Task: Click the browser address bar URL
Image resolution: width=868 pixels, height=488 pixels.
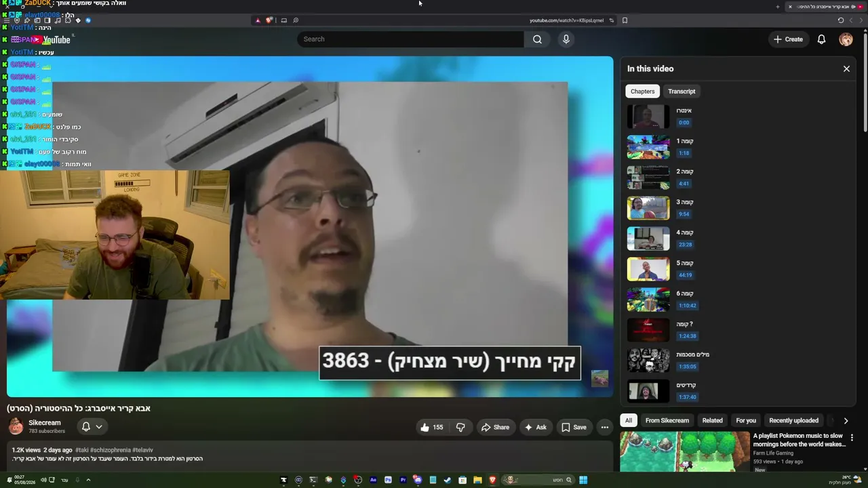Action: click(566, 20)
